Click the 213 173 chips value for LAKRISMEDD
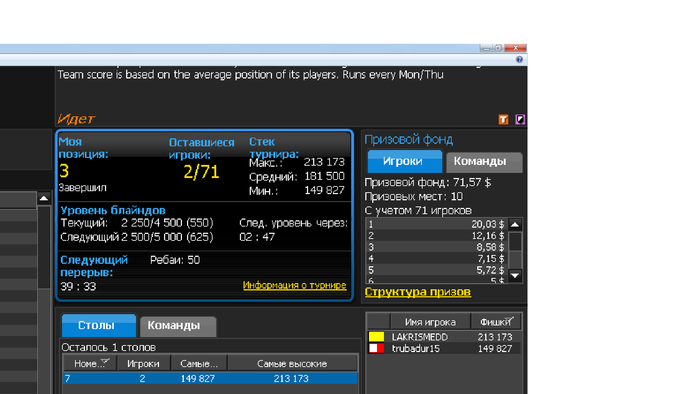 coord(495,337)
